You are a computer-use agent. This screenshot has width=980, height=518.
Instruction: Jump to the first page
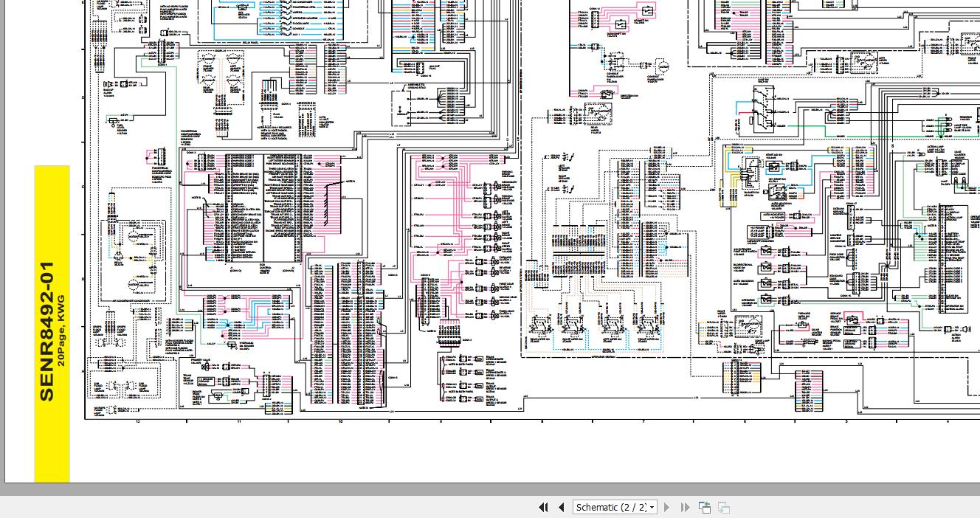[x=543, y=507]
